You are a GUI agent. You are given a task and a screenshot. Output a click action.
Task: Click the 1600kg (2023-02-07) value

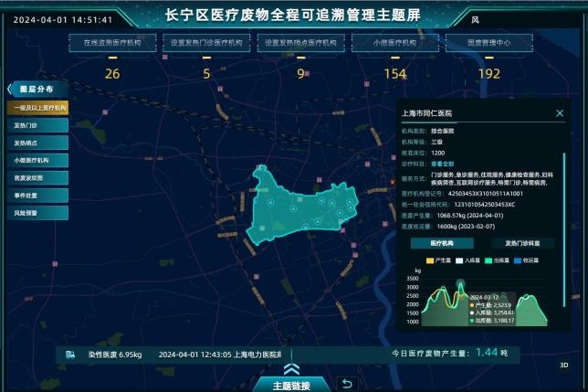pos(466,227)
